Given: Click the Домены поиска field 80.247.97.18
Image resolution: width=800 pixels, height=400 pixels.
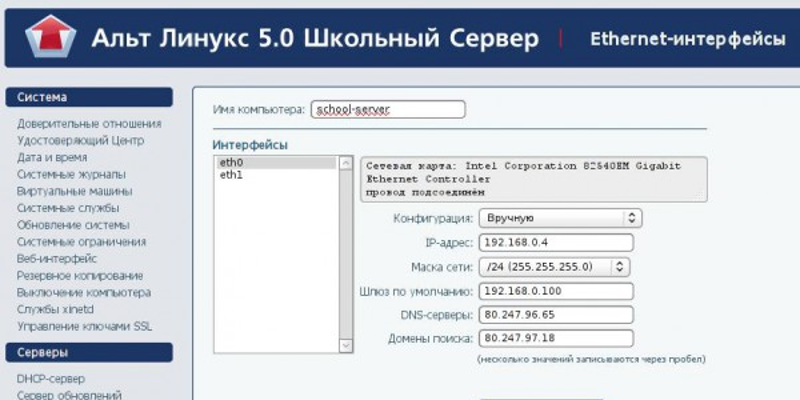Looking at the screenshot, I should 556,338.
